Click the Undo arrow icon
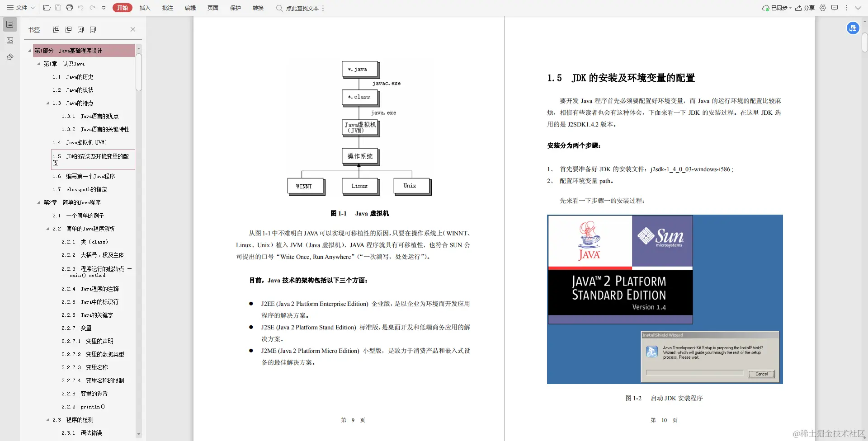Screen dimensions: 868x441 (81, 8)
